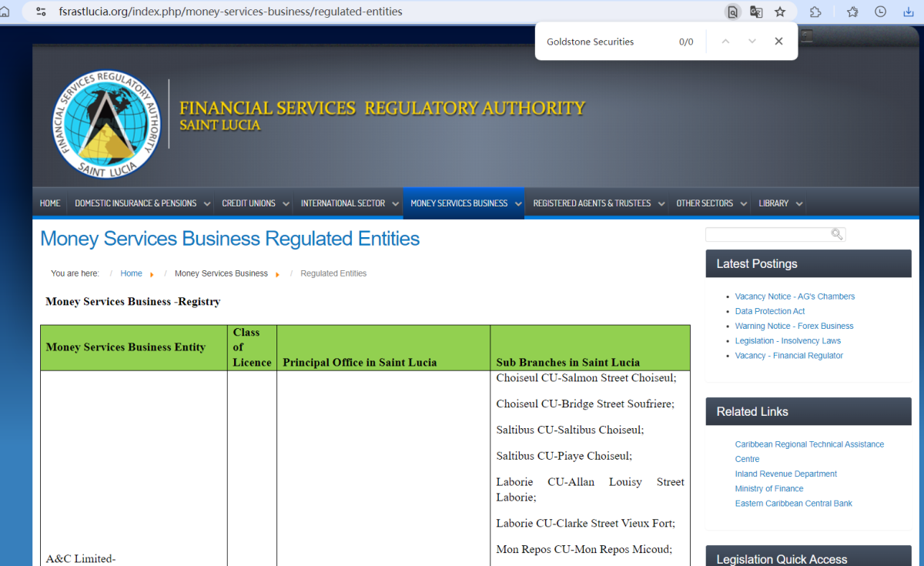Screen dimensions: 924x566
Task: Close the find-in-page bar
Action: click(778, 42)
